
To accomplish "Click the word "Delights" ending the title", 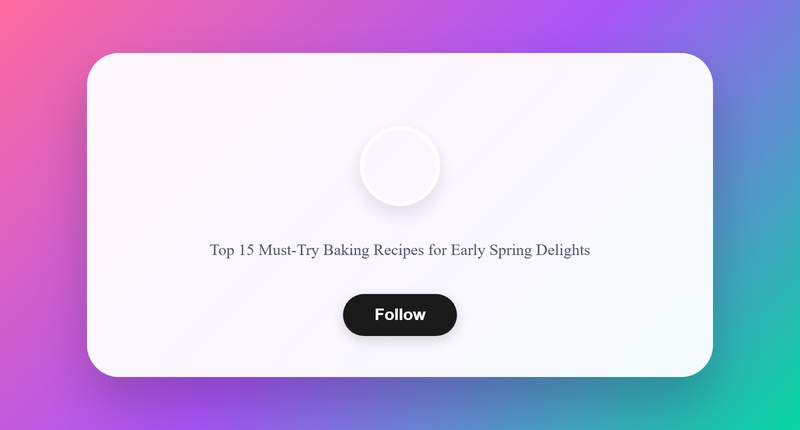I will click(563, 250).
